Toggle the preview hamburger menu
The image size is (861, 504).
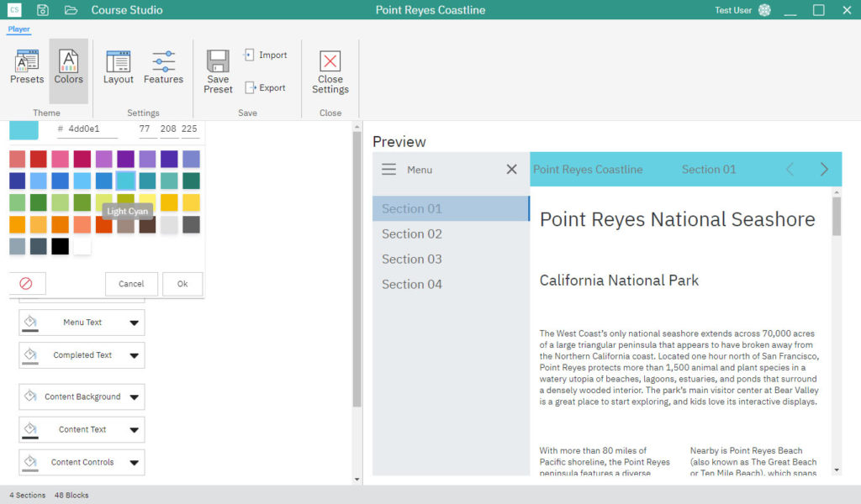tap(388, 170)
